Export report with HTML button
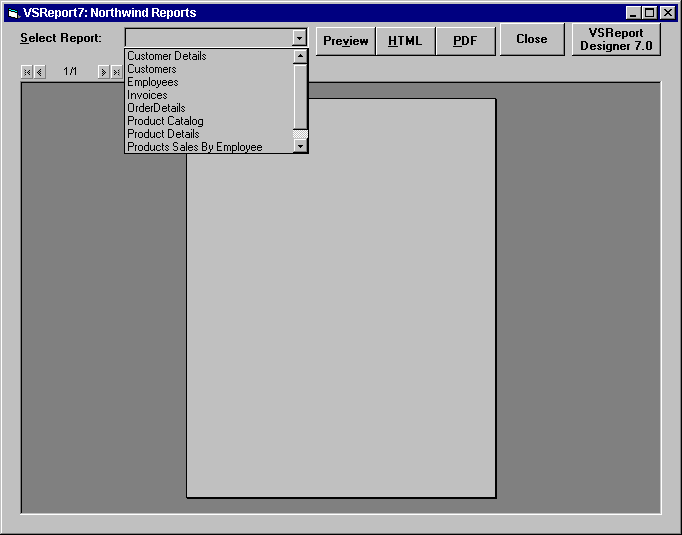682x535 pixels. tap(405, 41)
